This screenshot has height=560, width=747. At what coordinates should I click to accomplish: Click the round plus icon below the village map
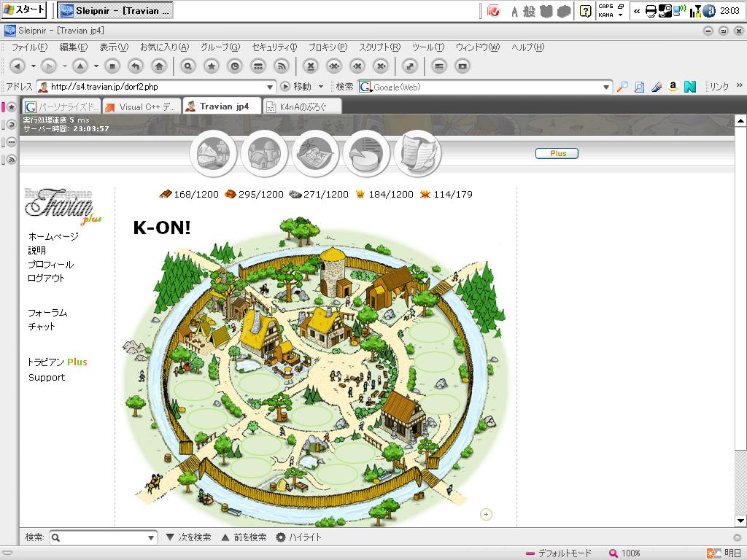pos(486,514)
